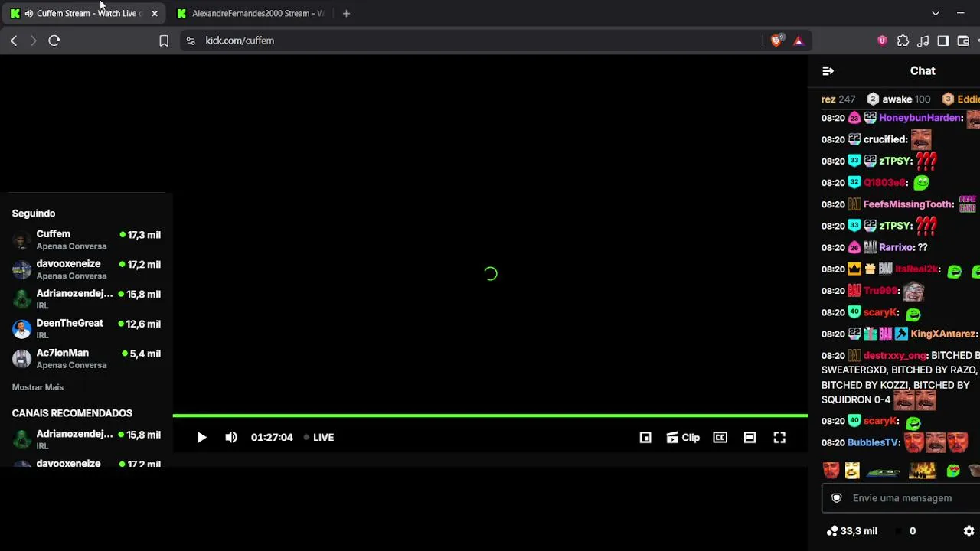
Task: Jump to LIVE in the player
Action: pyautogui.click(x=318, y=437)
